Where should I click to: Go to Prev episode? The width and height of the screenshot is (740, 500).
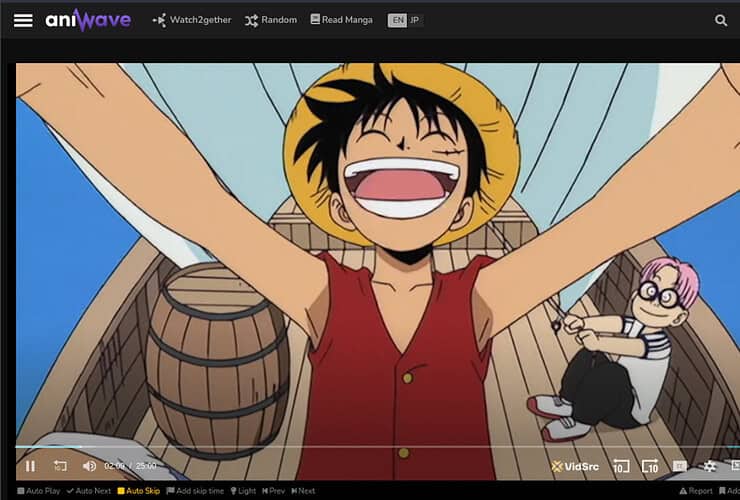(274, 491)
